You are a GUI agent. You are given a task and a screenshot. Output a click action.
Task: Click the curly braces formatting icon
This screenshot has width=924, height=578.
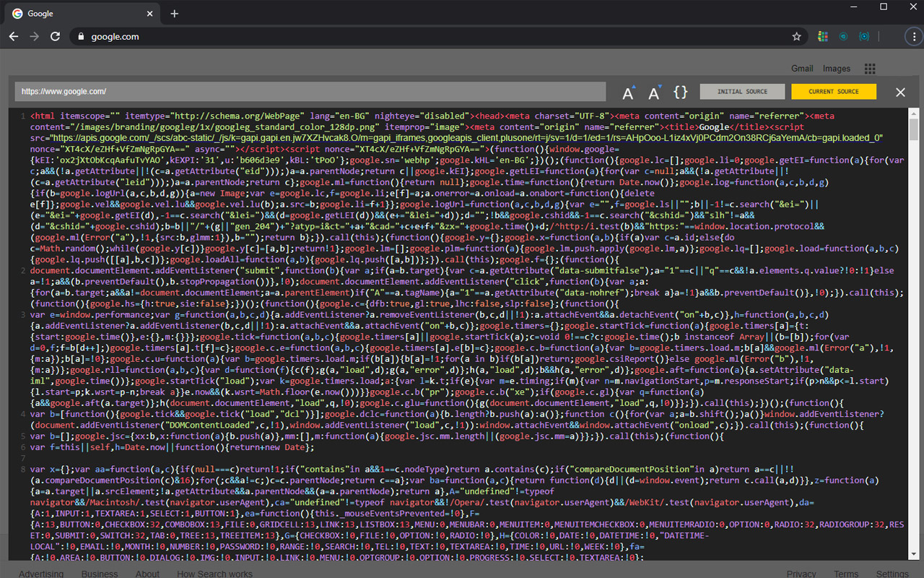[x=679, y=92]
